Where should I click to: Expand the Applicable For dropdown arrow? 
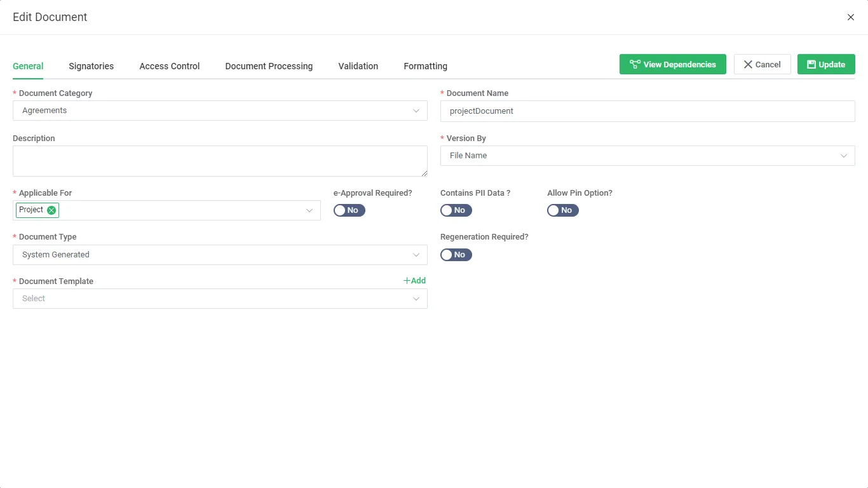click(309, 210)
